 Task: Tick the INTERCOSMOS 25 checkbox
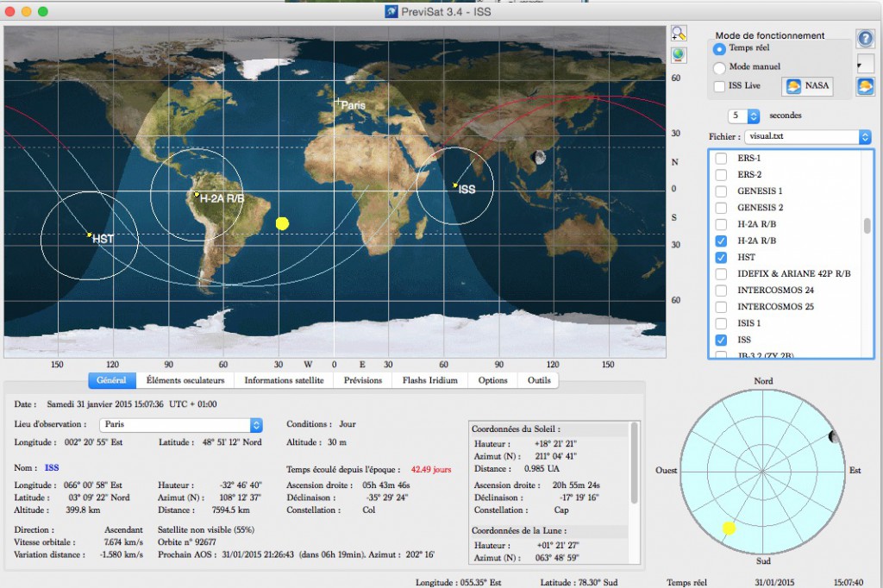721,306
